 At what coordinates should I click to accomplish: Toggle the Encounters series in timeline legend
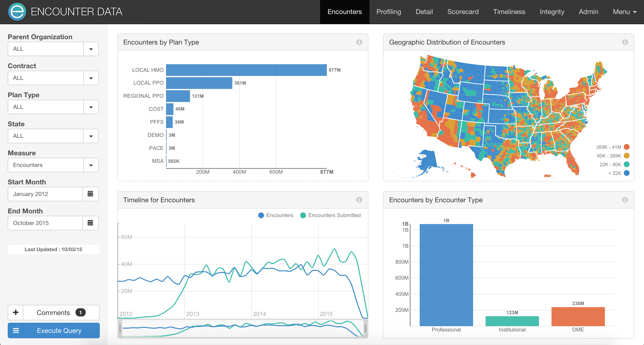click(276, 215)
